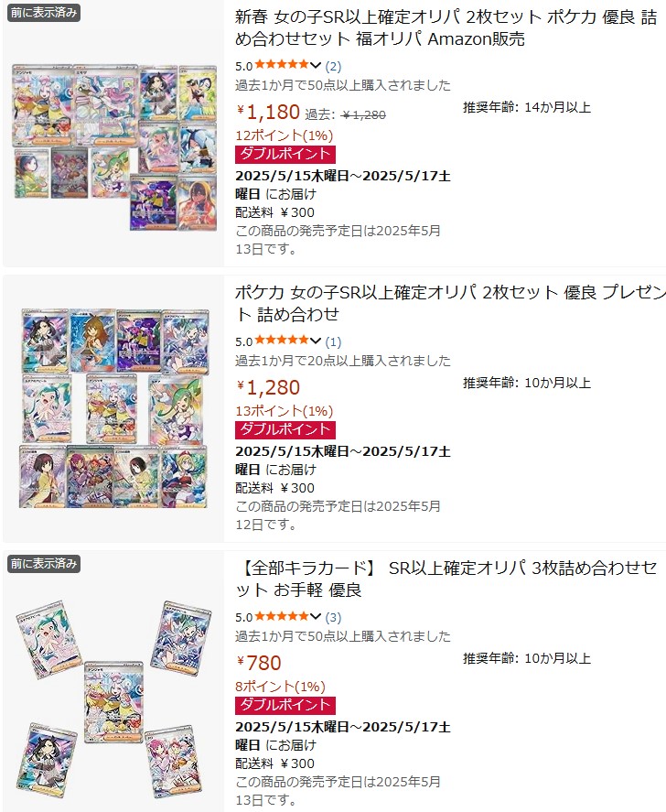Open the (3) reviews count link
This screenshot has height=812, width=666.
click(x=333, y=617)
